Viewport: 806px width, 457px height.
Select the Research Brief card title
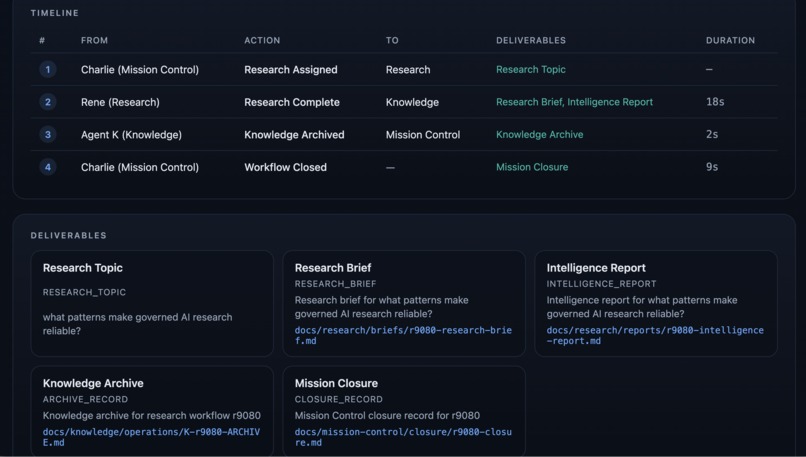[x=333, y=268]
